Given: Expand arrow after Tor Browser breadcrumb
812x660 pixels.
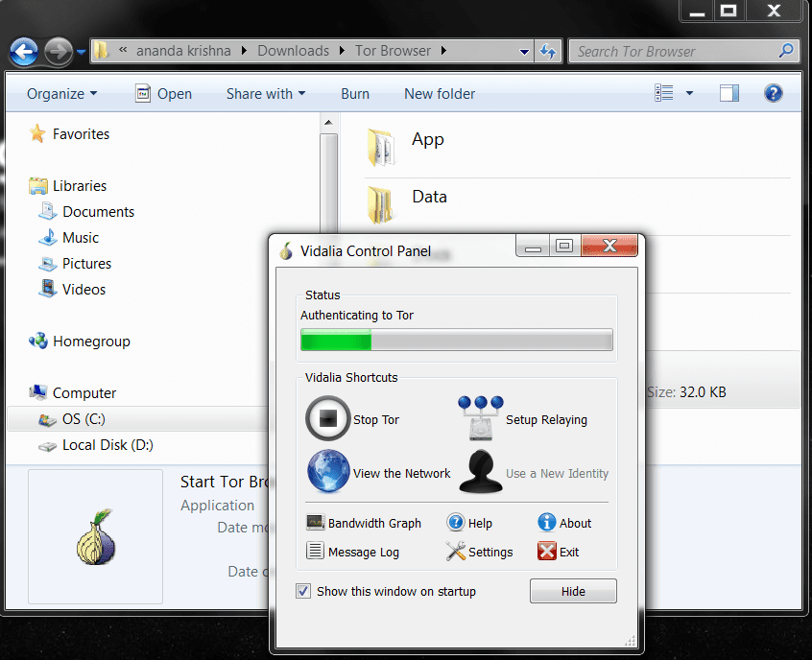Looking at the screenshot, I should (x=443, y=51).
